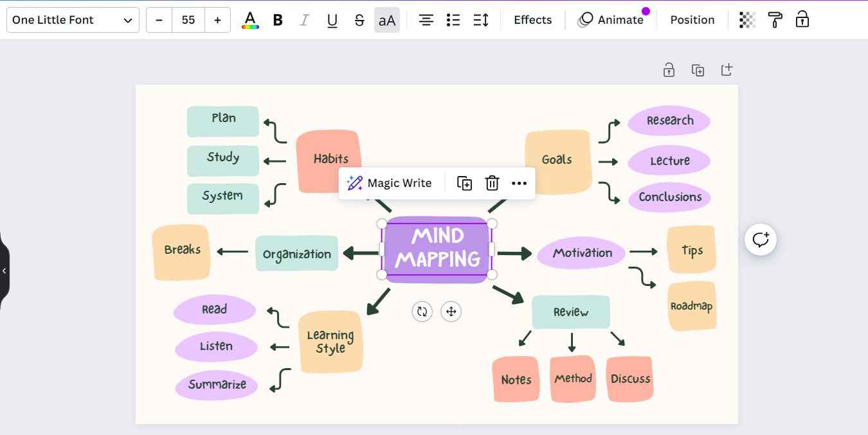Image resolution: width=868 pixels, height=435 pixels.
Task: Open the Effects panel
Action: point(532,20)
